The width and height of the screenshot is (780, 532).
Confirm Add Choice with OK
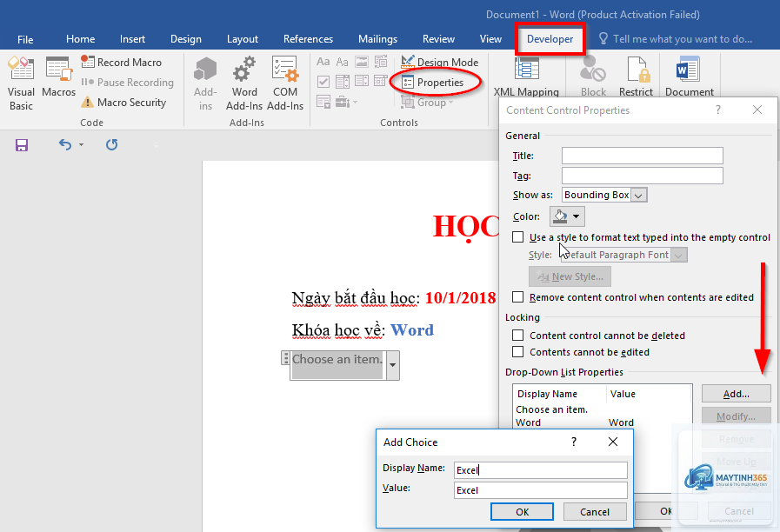[x=522, y=512]
